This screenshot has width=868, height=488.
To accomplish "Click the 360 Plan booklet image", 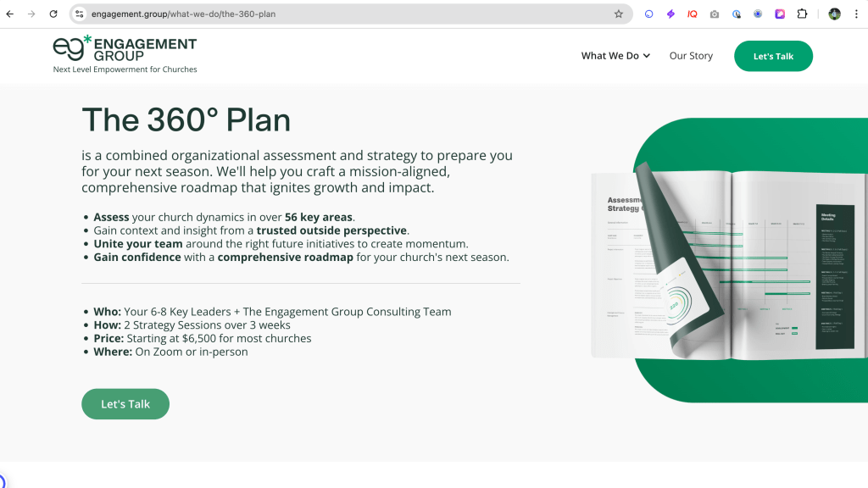I will [729, 263].
